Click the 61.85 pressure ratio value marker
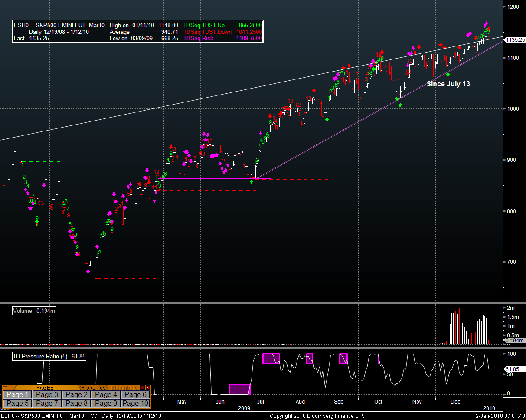Screen dimensions: 526x420 click(515, 369)
